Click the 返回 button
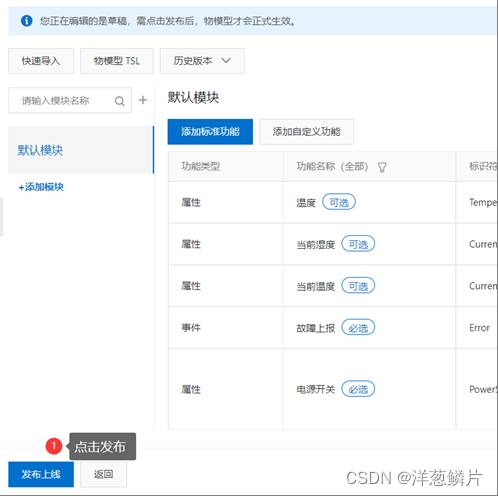Image resolution: width=498 pixels, height=496 pixels. [x=103, y=474]
